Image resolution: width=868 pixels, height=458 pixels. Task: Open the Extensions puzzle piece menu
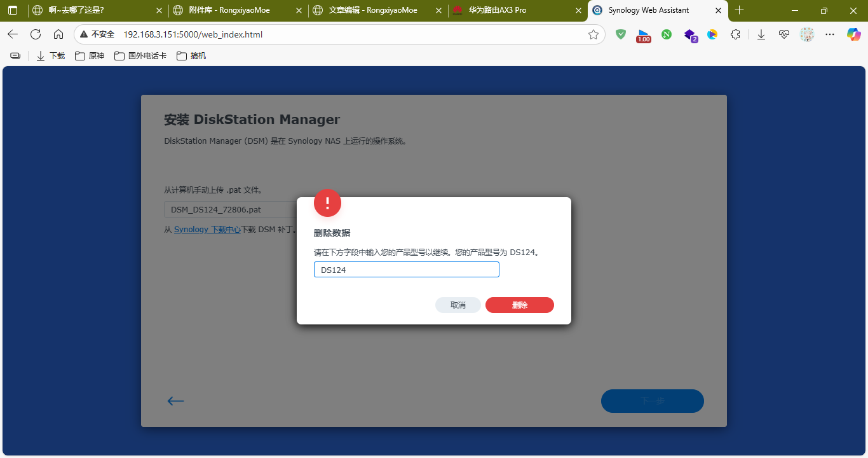(x=735, y=34)
